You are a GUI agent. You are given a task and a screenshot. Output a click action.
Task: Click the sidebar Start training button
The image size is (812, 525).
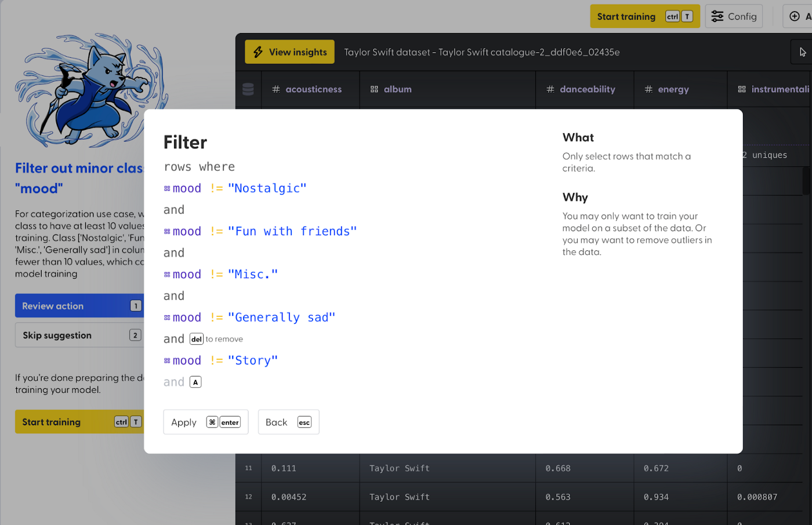point(79,422)
